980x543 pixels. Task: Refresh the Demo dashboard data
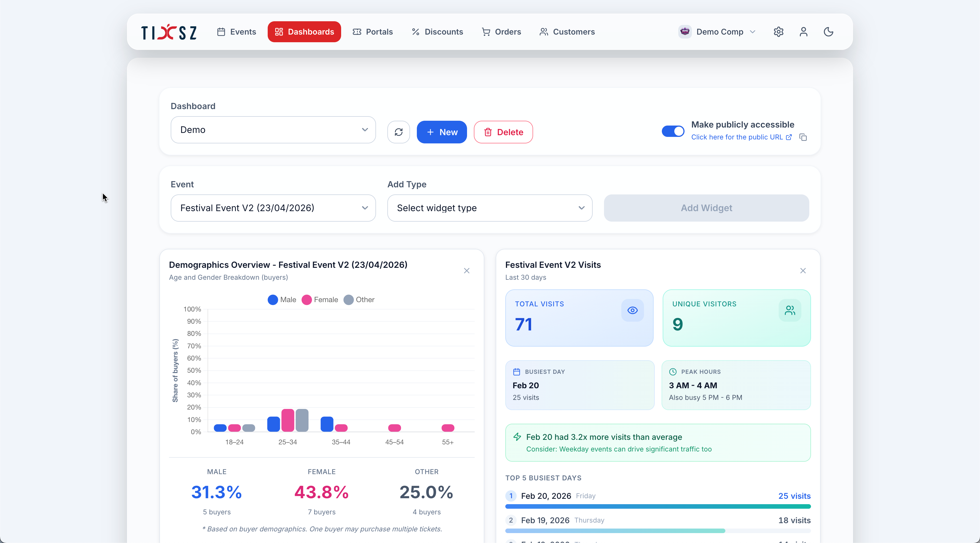click(399, 131)
